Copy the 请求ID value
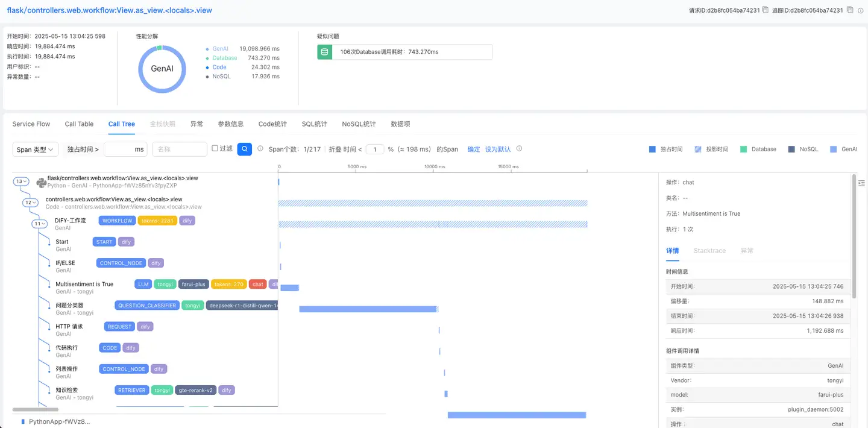868x428 pixels. coord(765,10)
